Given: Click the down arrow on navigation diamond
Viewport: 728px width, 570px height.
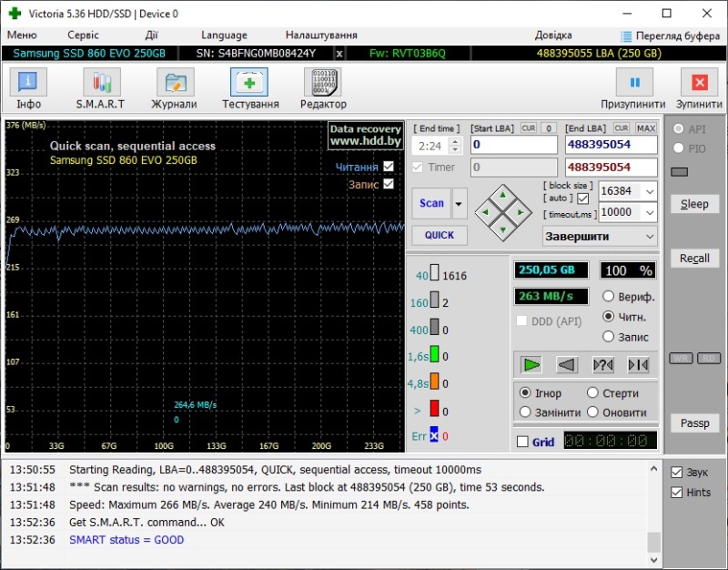Looking at the screenshot, I should pos(503,230).
